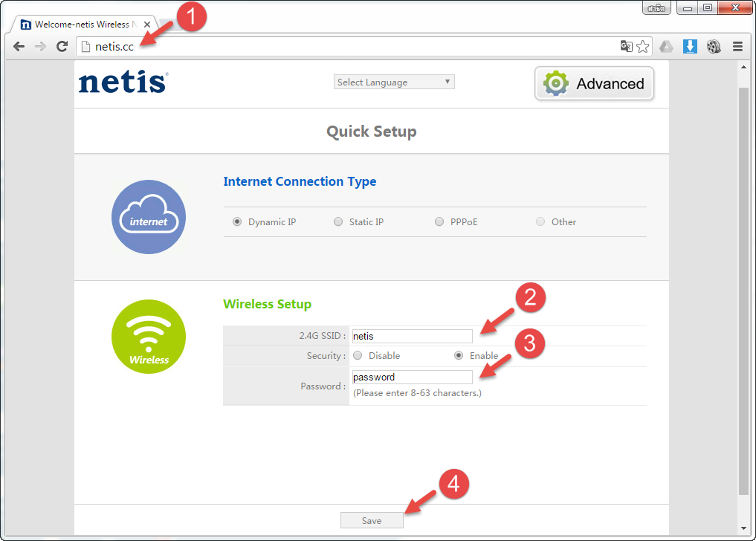Open Advanced settings
Screen dimensions: 756x541
[594, 83]
